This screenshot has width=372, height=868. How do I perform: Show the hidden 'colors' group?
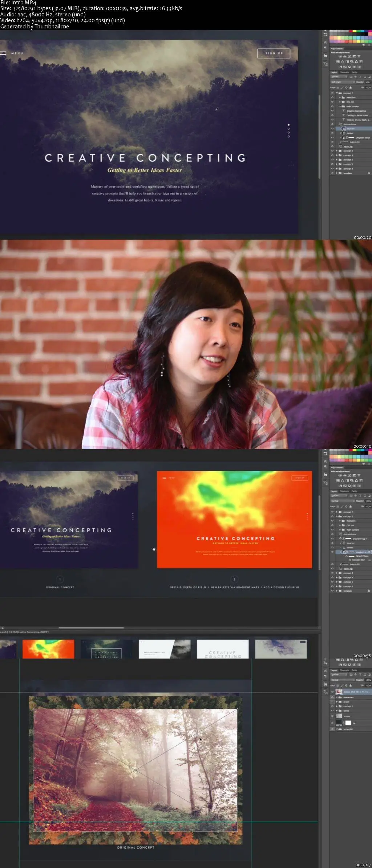pos(332,702)
